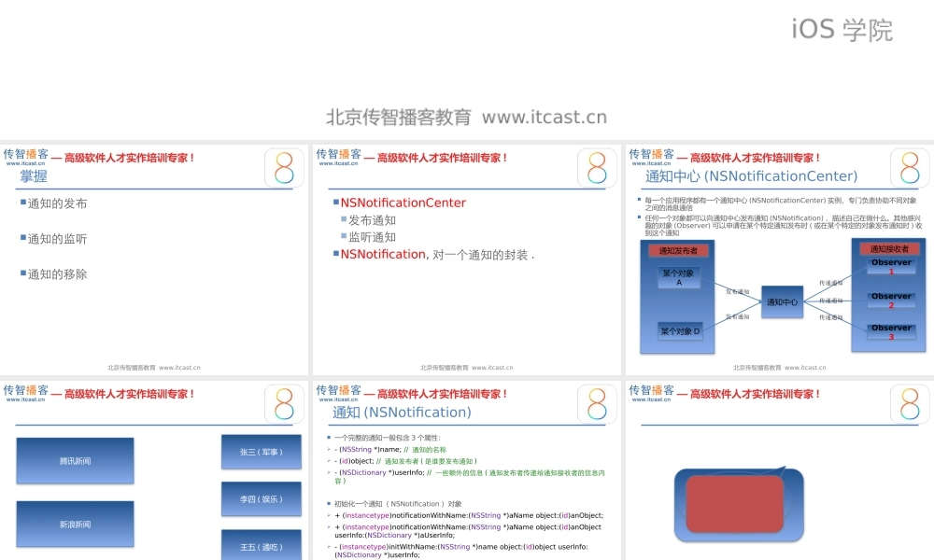Click the iOS 8 icon on the 腾讯新闻 slide

pyautogui.click(x=285, y=404)
